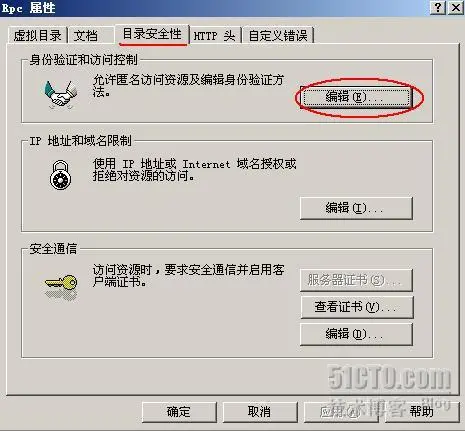Switch to the 虚拟目录 tab

point(37,35)
